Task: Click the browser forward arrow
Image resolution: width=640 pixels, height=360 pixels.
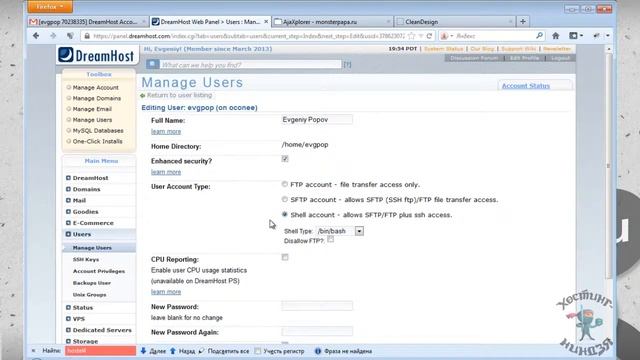Action: [53, 36]
